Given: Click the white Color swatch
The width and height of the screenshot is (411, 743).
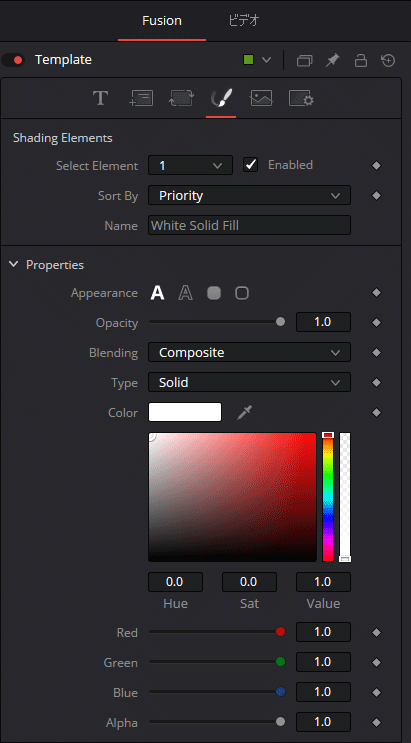Looking at the screenshot, I should [x=185, y=412].
